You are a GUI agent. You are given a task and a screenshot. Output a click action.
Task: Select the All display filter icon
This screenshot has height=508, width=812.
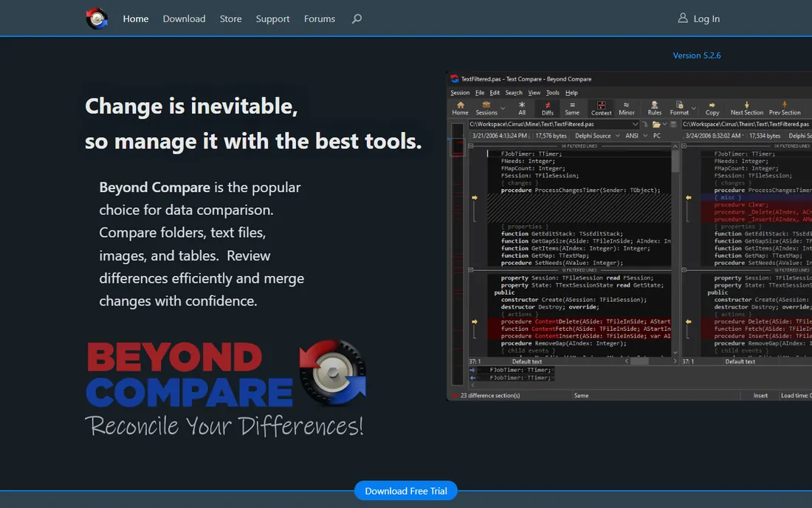tap(521, 109)
